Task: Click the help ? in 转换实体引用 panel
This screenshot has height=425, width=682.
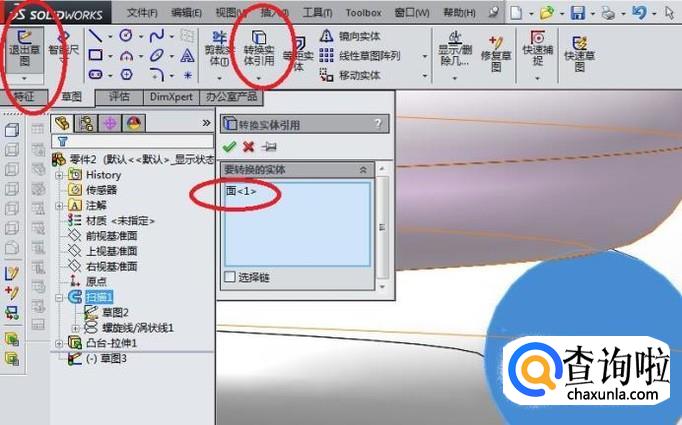Action: [x=378, y=124]
